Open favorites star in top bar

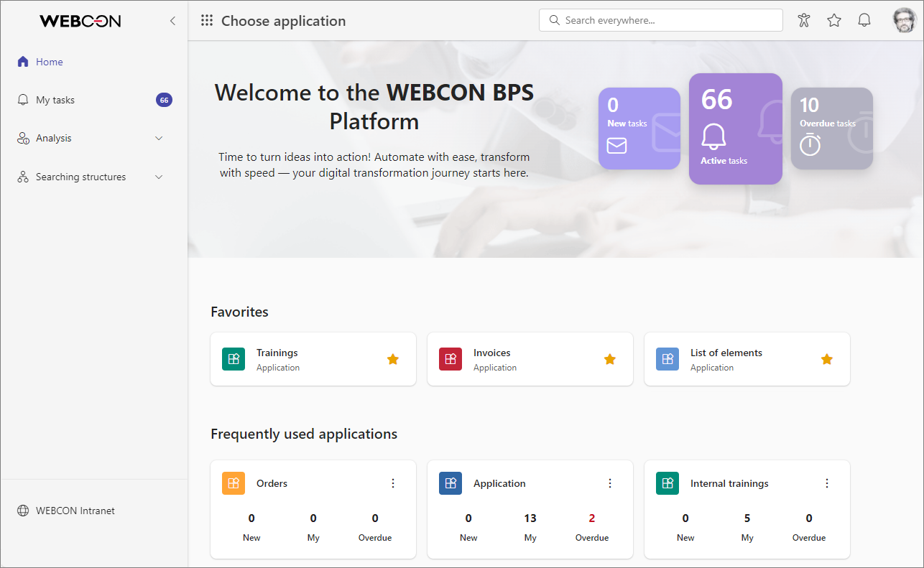click(834, 21)
